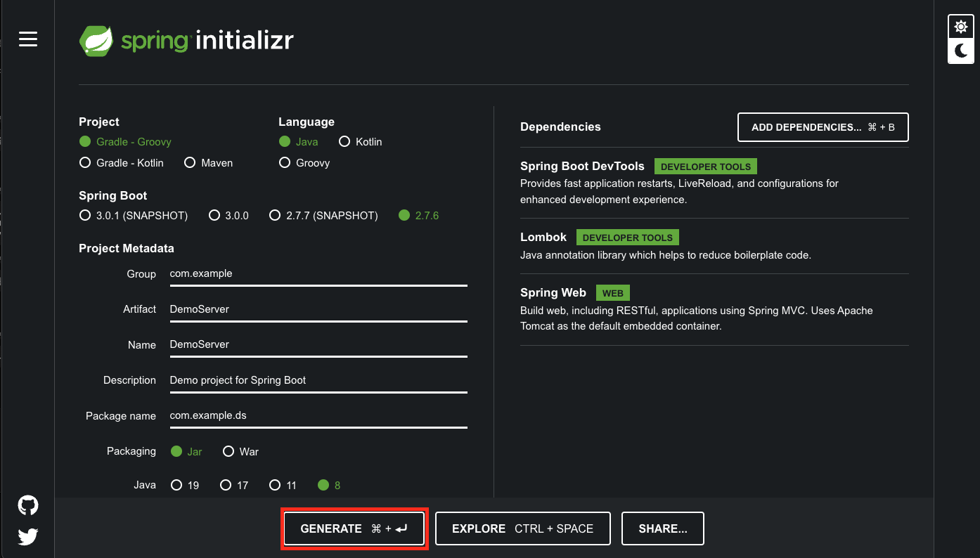Select Spring Boot version 2.7.6
This screenshot has width=980, height=558.
(419, 216)
